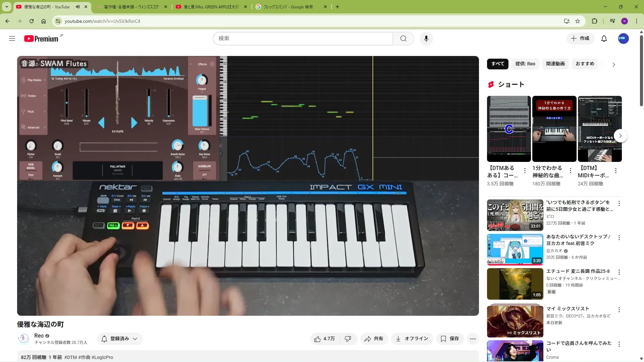The image size is (644, 362).
Task: Mute the YouTube tab audio icon
Action: pyautogui.click(x=78, y=7)
